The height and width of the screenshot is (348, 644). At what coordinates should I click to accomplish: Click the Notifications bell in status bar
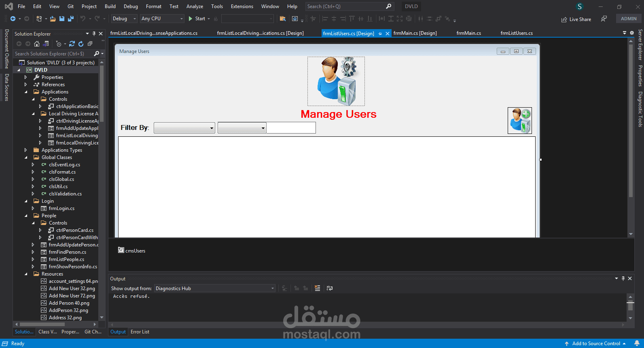coord(637,344)
